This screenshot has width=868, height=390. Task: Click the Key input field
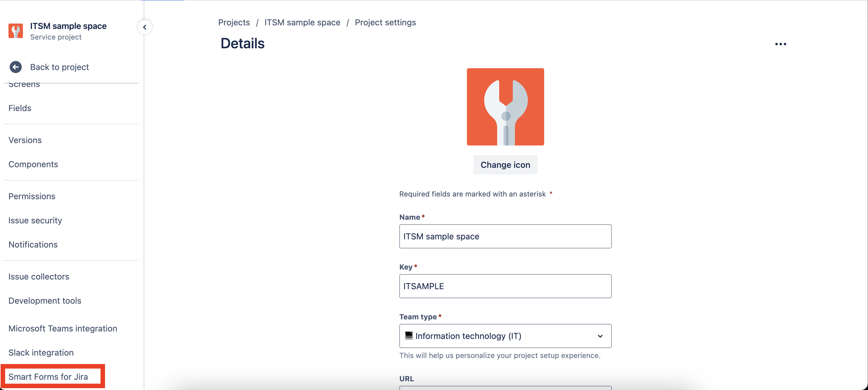click(505, 286)
